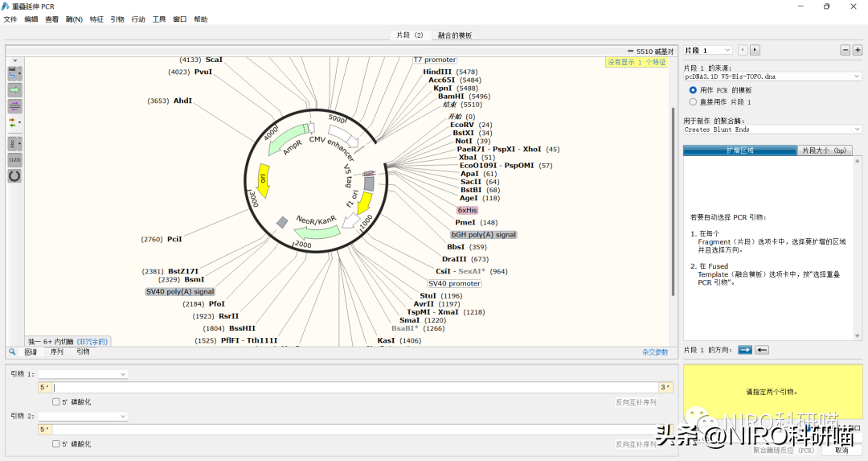Open the 引物 1 primer selection dropdown
868x461 pixels.
click(x=83, y=374)
